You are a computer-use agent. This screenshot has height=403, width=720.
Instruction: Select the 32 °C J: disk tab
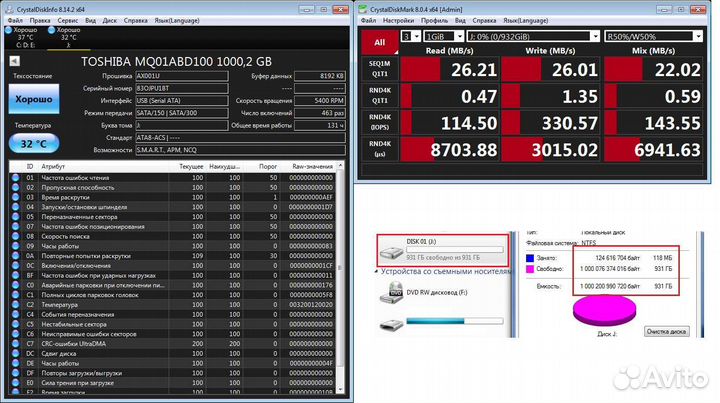coord(68,37)
